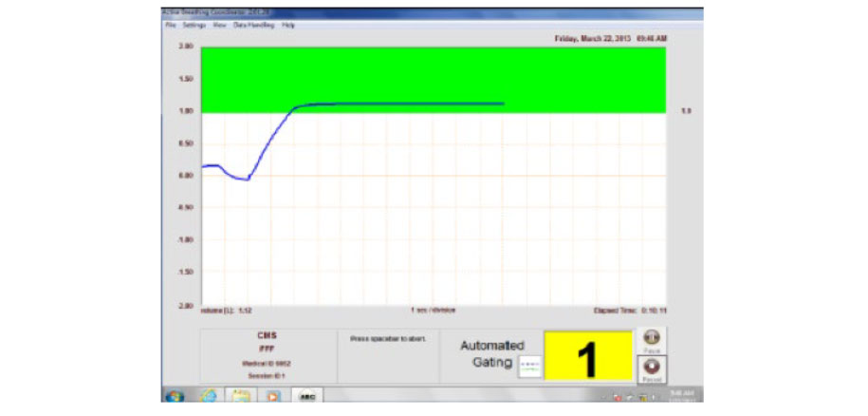Screen dimensions: 868x416
Task: Click the yellow countdown box showing 1
Action: pyautogui.click(x=588, y=358)
